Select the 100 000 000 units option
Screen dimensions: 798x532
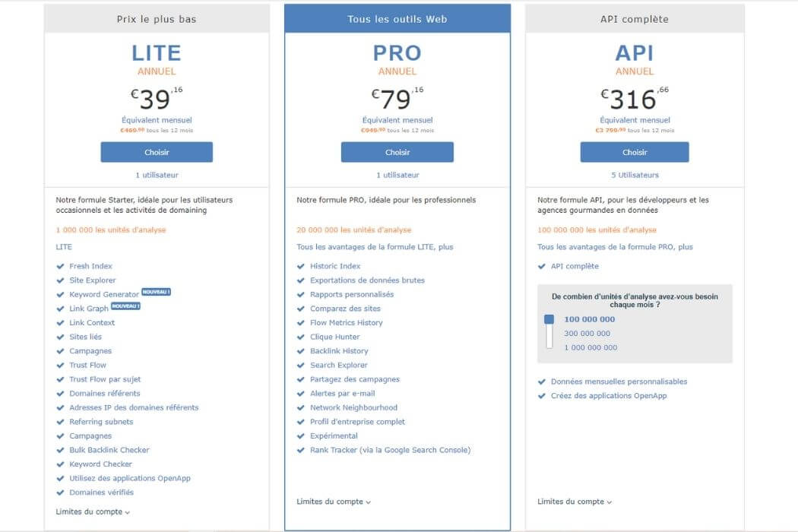point(589,319)
